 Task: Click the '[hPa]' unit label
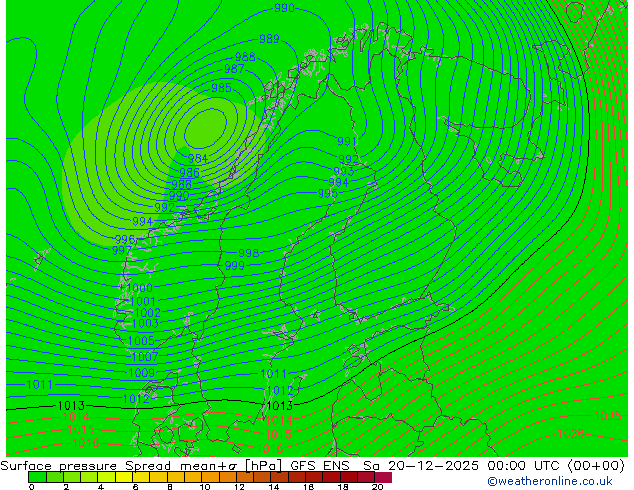tap(264, 466)
